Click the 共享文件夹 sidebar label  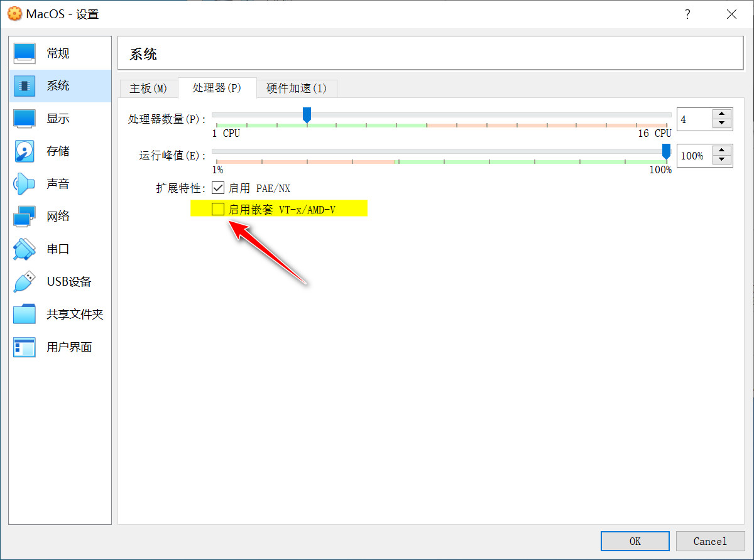click(x=75, y=315)
